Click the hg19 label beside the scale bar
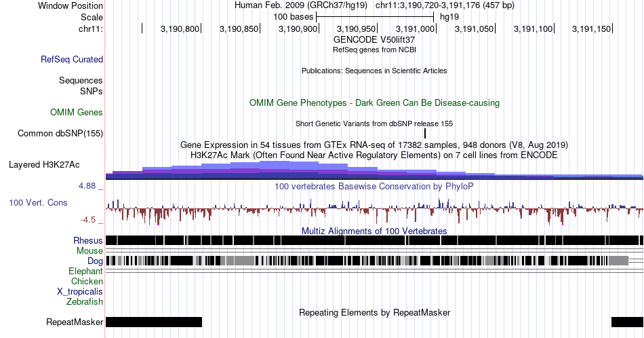The width and height of the screenshot is (644, 338). 449,17
